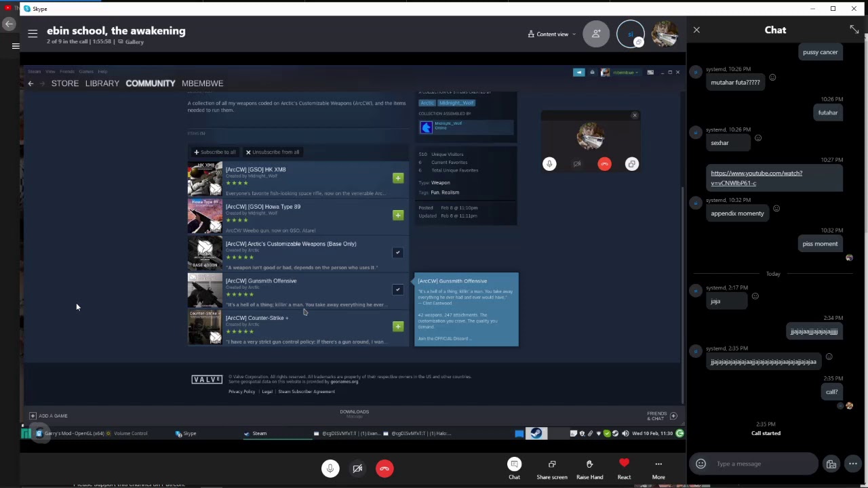The image size is (868, 488).
Task: Switch to the Steam STORE tab
Action: pos(65,83)
